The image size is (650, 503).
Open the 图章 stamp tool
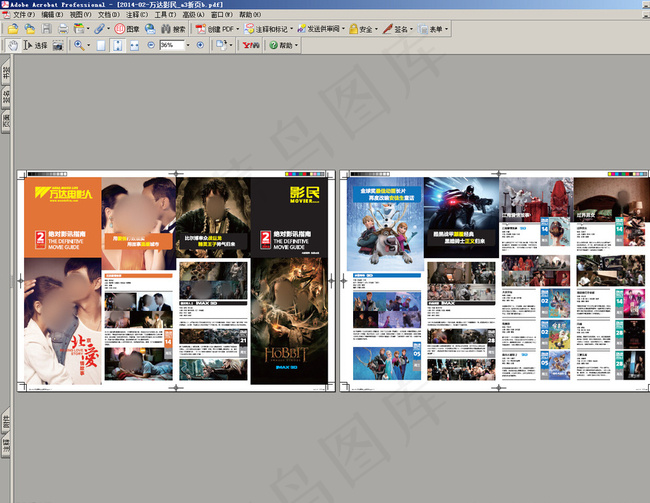point(126,29)
